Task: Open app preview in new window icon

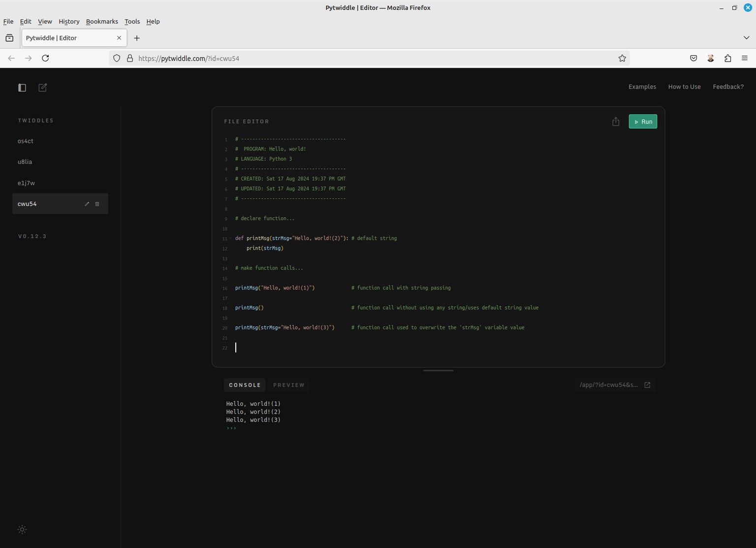Action: (647, 385)
